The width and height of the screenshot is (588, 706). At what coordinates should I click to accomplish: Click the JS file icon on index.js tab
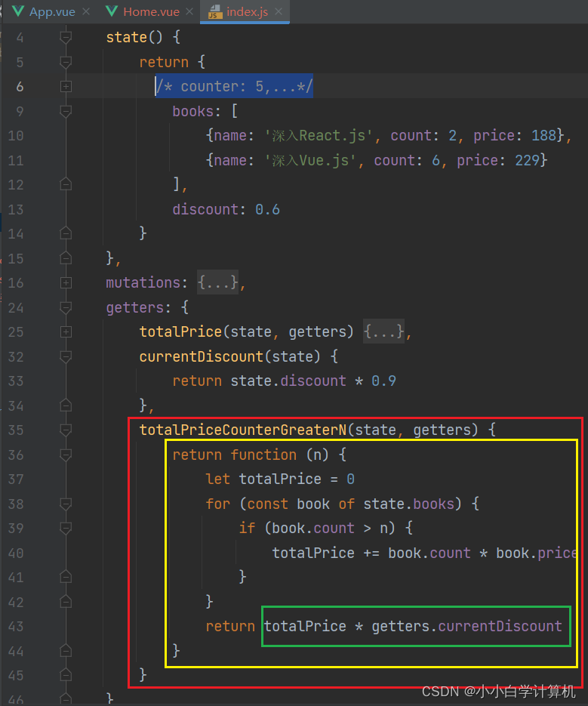[215, 12]
